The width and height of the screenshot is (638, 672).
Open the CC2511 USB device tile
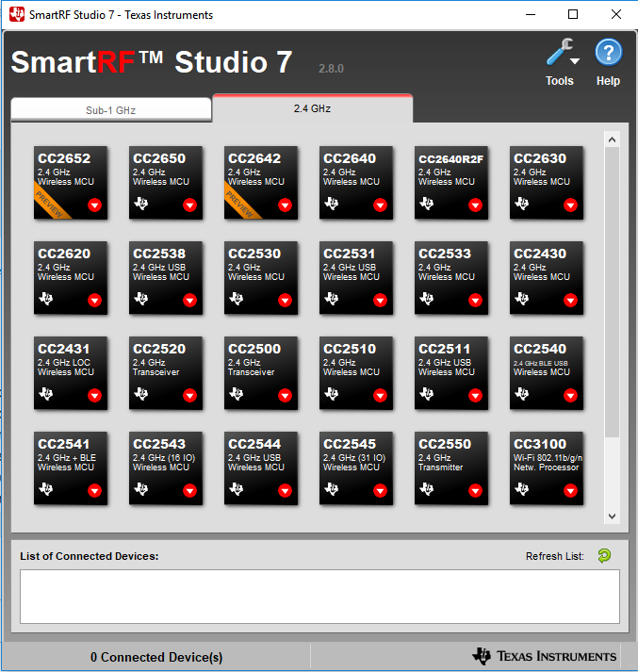[x=451, y=373]
